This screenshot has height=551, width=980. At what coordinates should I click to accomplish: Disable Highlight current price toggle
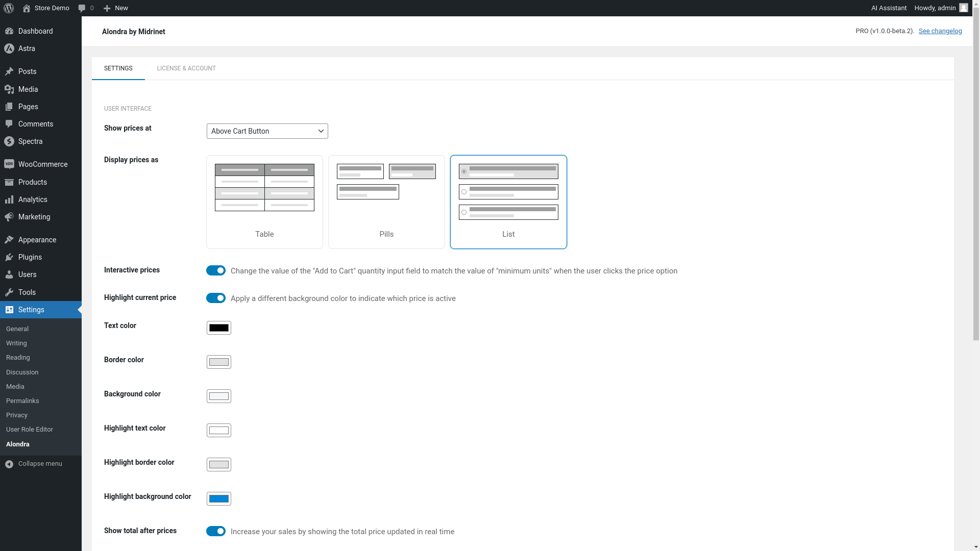[216, 298]
